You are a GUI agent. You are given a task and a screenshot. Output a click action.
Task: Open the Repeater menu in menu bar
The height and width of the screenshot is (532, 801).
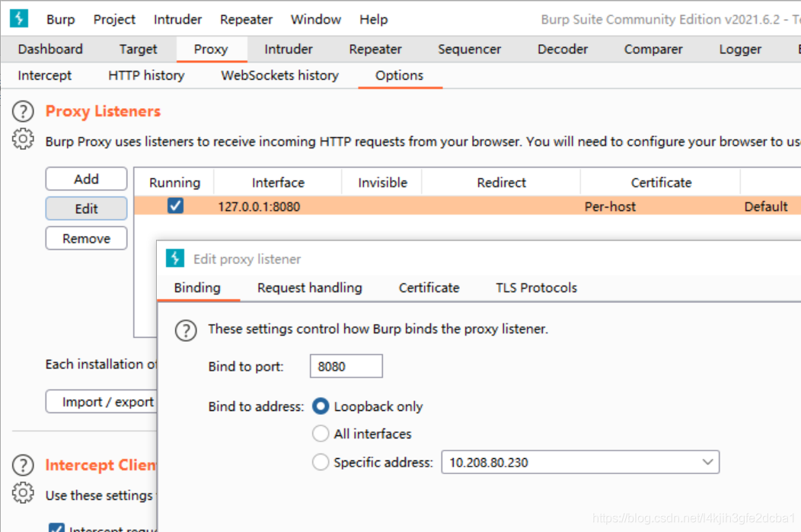point(246,19)
